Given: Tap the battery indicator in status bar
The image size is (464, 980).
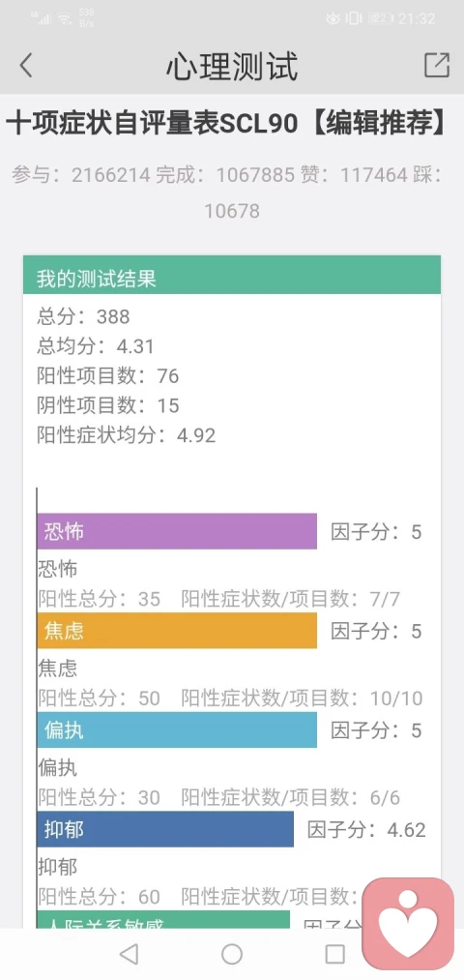Looking at the screenshot, I should pos(380,18).
